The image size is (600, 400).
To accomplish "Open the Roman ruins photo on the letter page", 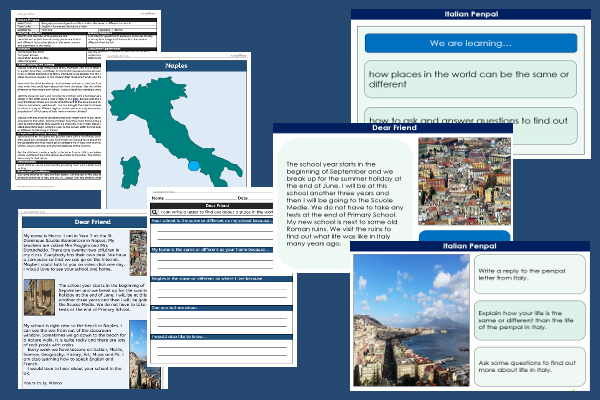I will [39, 297].
